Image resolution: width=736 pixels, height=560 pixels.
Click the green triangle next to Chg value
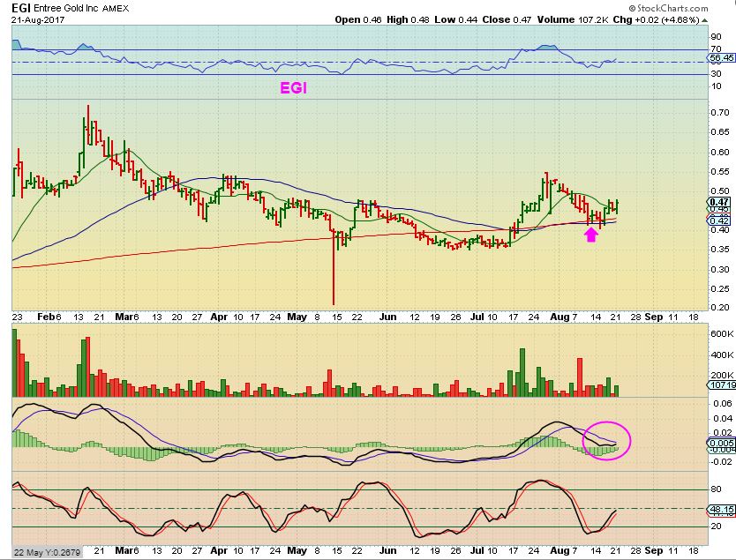point(704,20)
